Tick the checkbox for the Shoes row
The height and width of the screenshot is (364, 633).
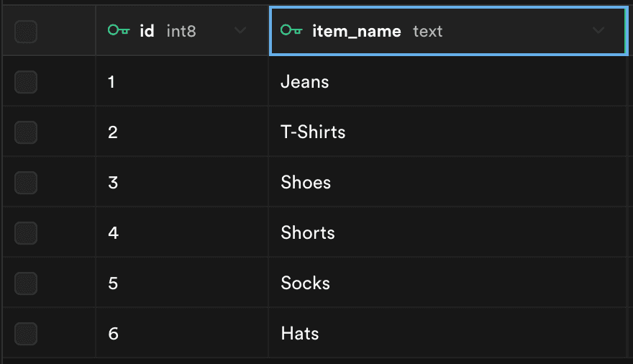click(26, 183)
